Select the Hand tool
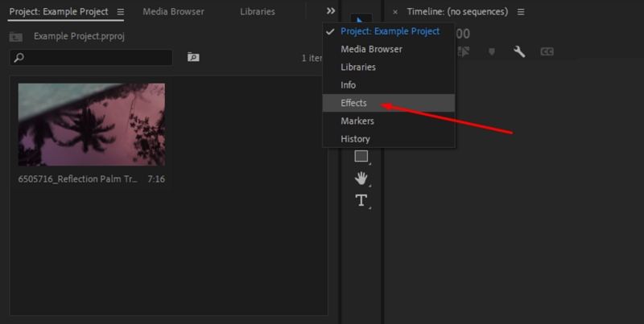 361,178
